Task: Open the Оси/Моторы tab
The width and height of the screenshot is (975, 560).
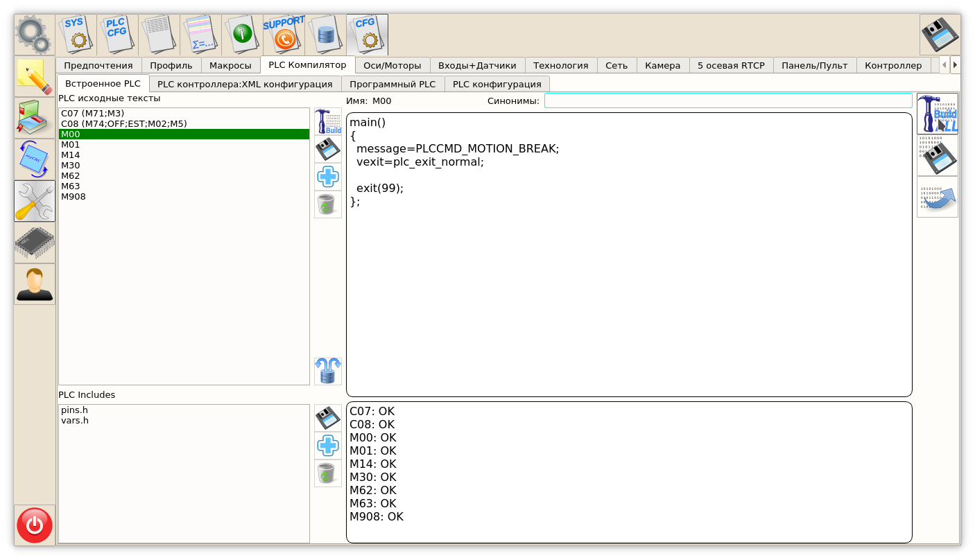Action: point(392,66)
